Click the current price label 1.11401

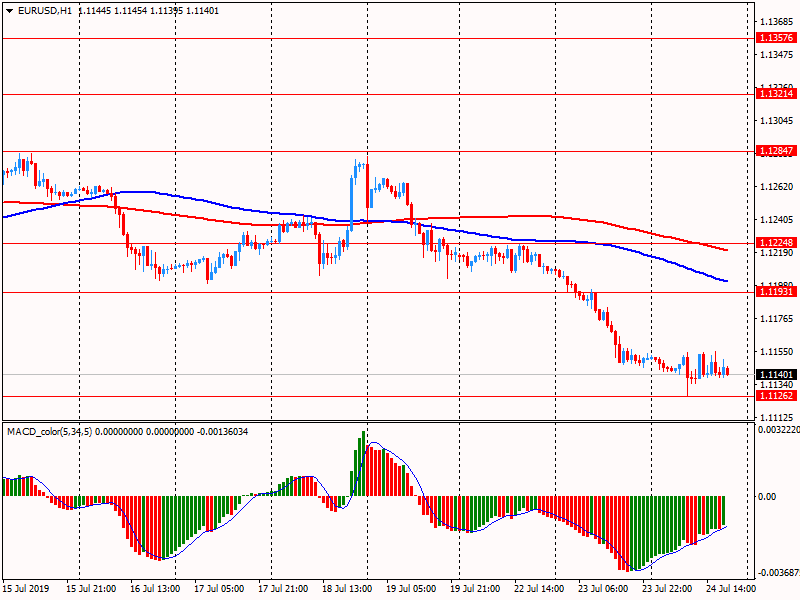click(x=776, y=374)
